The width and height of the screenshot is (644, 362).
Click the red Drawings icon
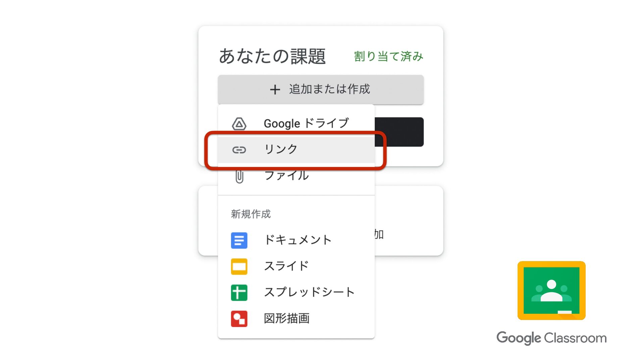click(x=239, y=319)
